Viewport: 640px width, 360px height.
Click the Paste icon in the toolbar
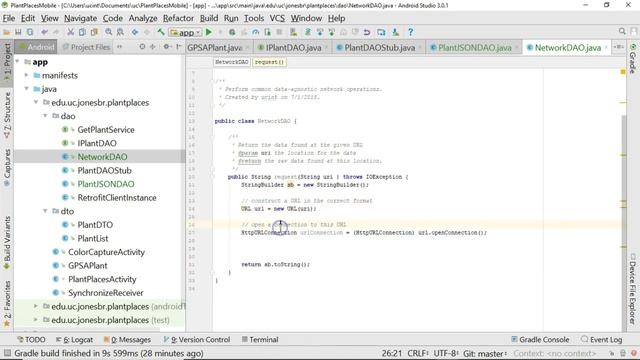coord(94,32)
